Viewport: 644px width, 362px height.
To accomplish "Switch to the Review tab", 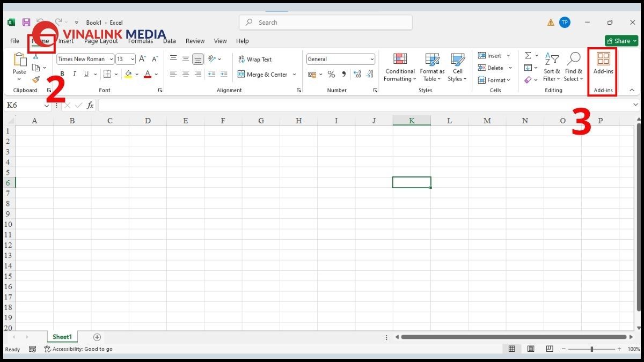I will (x=195, y=41).
